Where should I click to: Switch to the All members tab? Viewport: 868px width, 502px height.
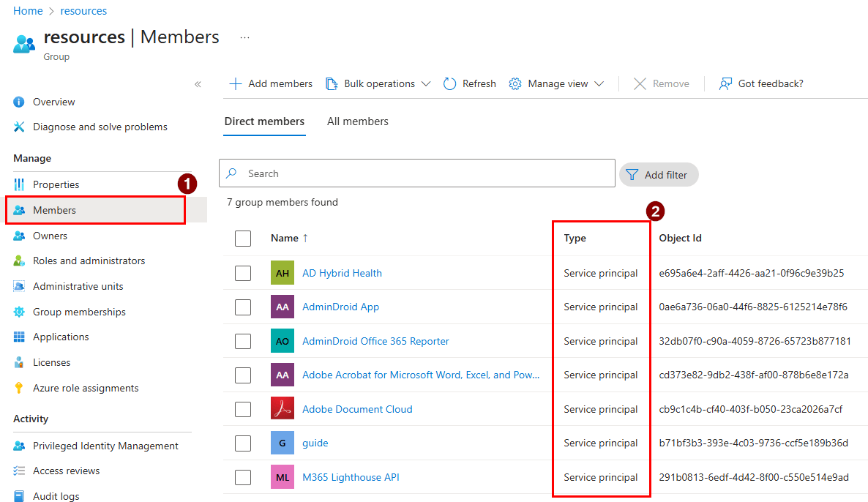click(358, 121)
